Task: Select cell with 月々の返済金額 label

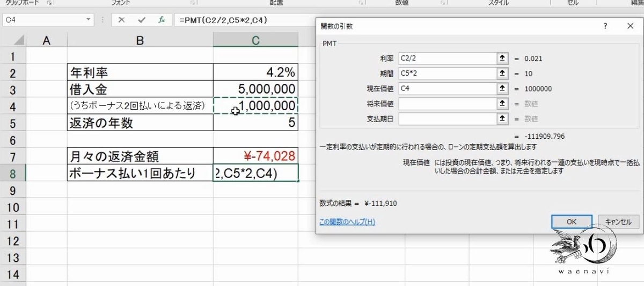Action: pyautogui.click(x=140, y=156)
